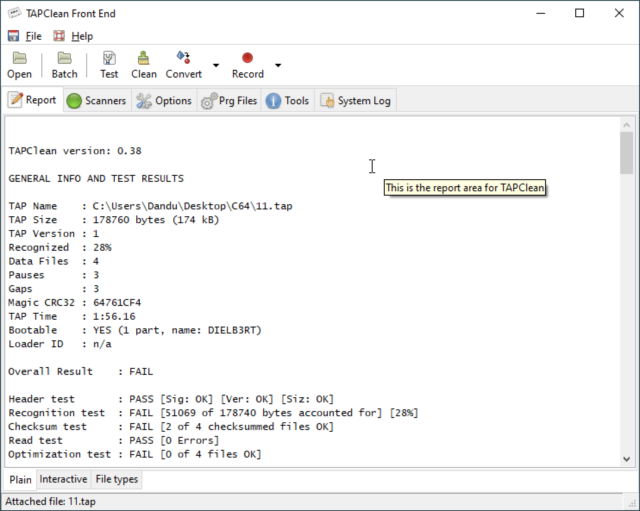Click 'TAPClean version: 0.38' line
This screenshot has height=511, width=640.
click(75, 151)
